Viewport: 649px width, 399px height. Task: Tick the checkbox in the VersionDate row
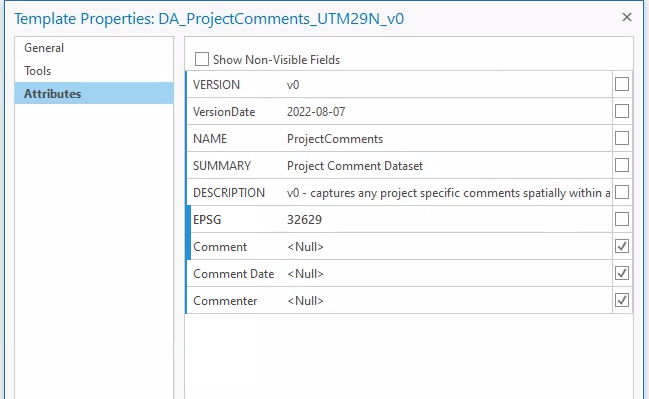coord(622,111)
